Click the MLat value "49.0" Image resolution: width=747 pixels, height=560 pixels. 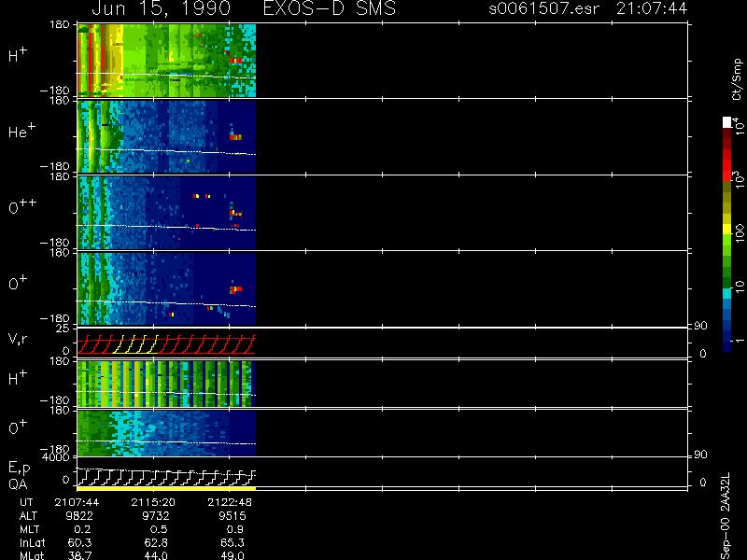pos(232,555)
